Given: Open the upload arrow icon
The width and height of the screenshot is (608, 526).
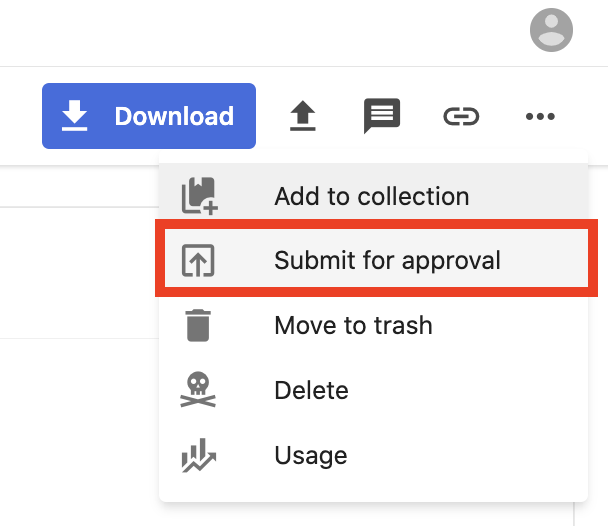Looking at the screenshot, I should pyautogui.click(x=303, y=116).
